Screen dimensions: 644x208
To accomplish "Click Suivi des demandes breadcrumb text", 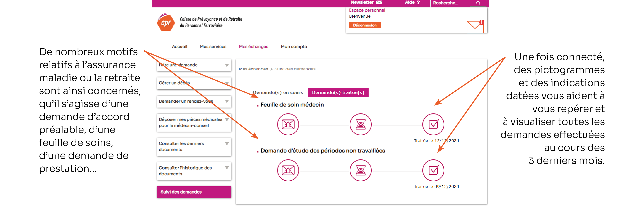I will (295, 69).
